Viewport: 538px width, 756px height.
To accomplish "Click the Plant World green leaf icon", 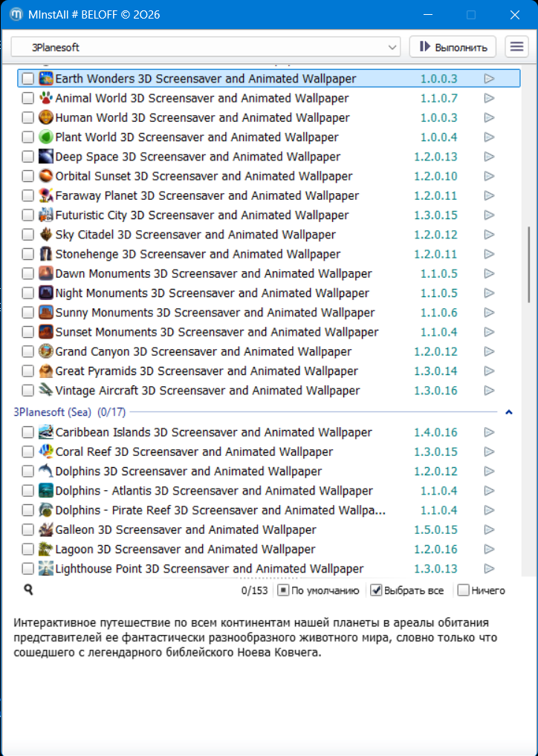I will click(x=46, y=137).
